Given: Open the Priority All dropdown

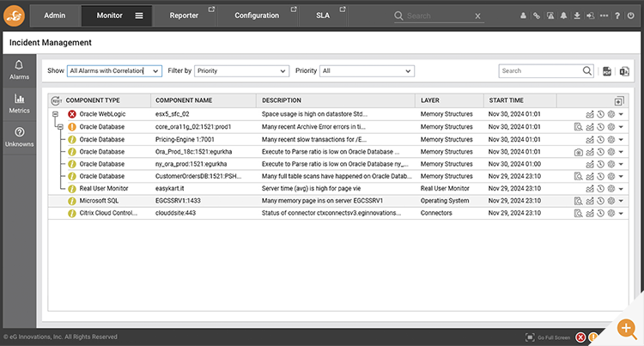Looking at the screenshot, I should (367, 71).
